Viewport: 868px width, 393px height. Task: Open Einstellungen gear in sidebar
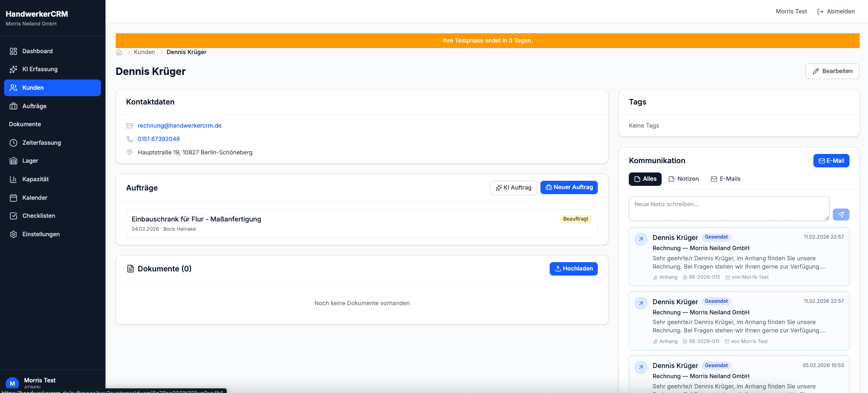click(x=13, y=234)
